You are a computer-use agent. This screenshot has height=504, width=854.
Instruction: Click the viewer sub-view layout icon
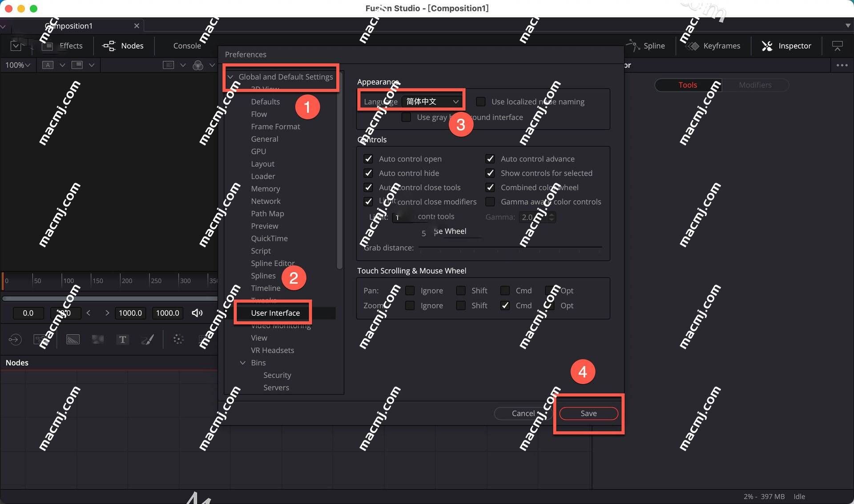pyautogui.click(x=77, y=65)
